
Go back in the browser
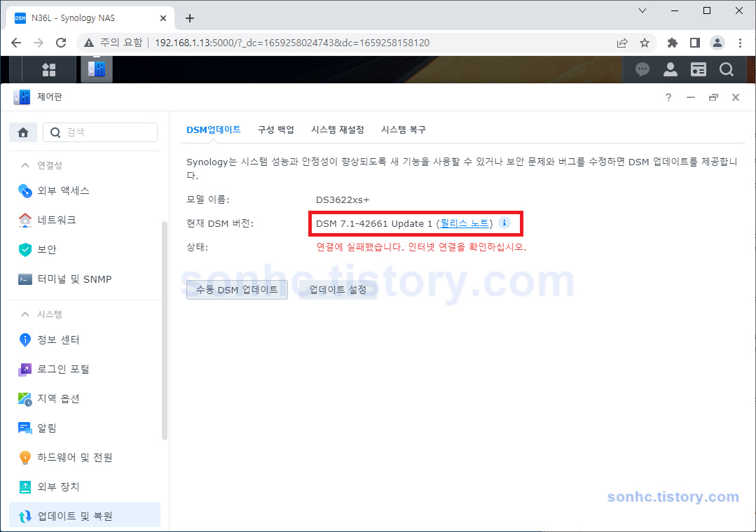click(16, 43)
